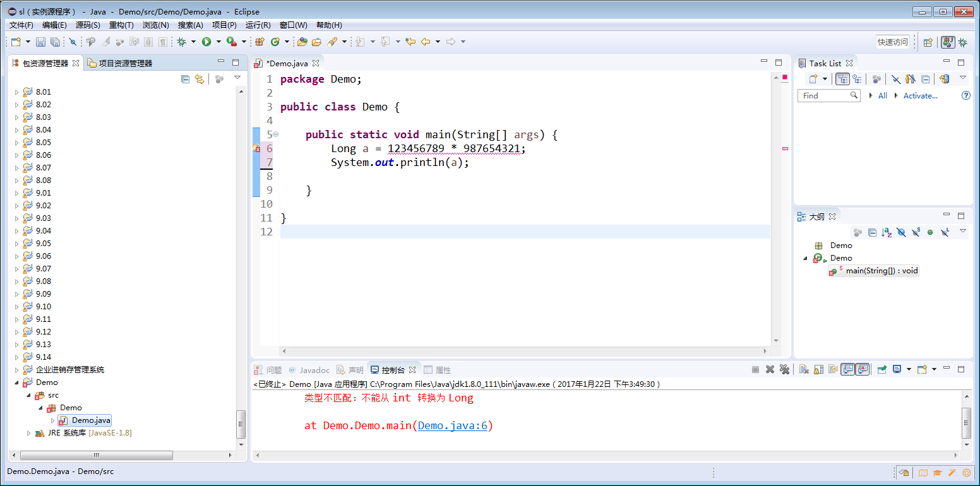Toggle Show Console on Standard Out change
The width and height of the screenshot is (980, 486).
[848, 369]
